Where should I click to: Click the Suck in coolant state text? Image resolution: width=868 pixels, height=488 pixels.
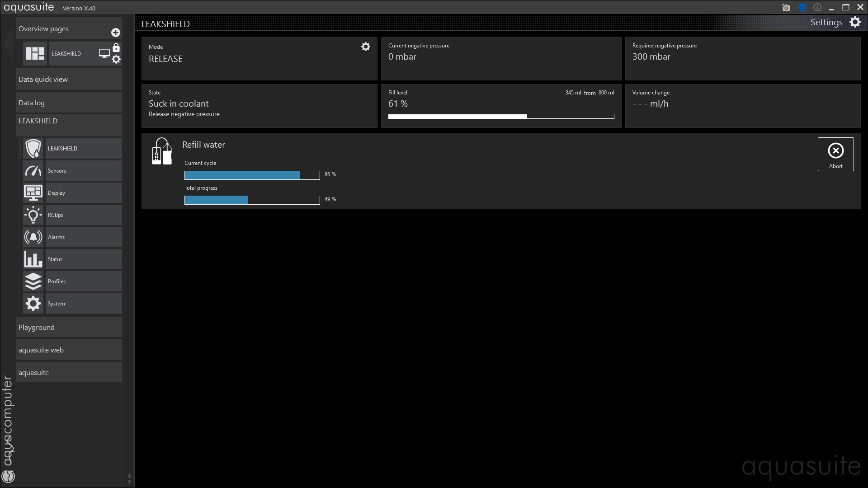[179, 103]
